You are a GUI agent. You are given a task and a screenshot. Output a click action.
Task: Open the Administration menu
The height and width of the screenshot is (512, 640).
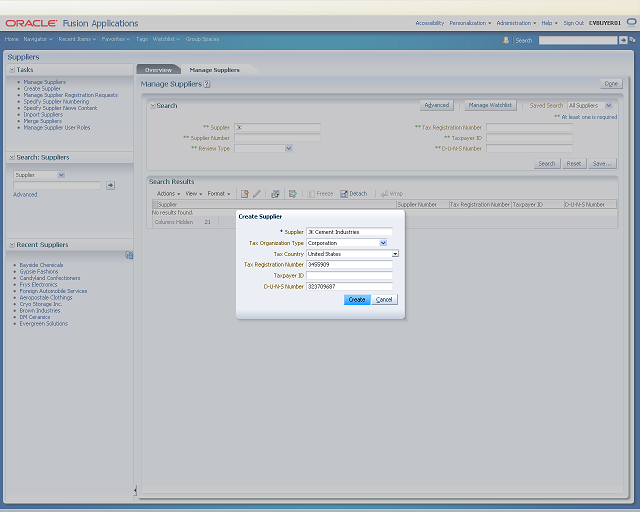pos(516,23)
